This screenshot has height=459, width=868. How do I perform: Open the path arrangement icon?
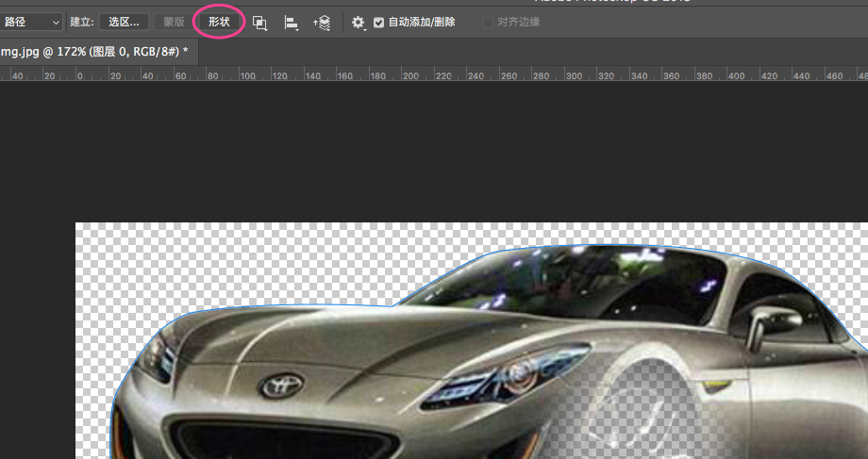[x=322, y=23]
